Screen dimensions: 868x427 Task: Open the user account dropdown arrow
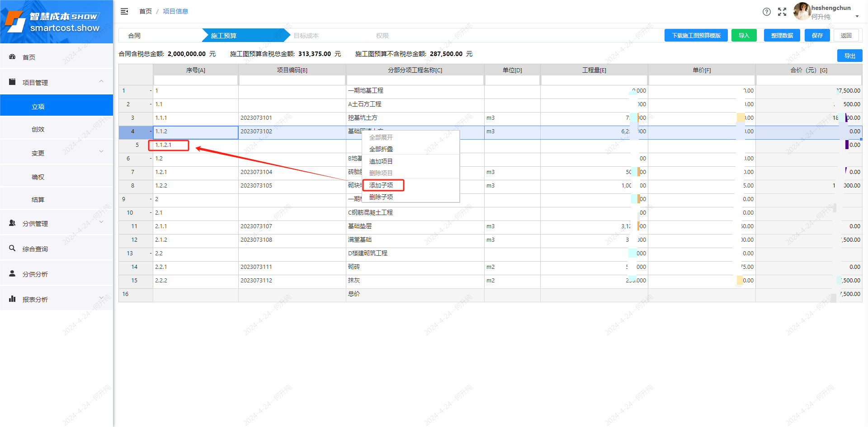[857, 17]
